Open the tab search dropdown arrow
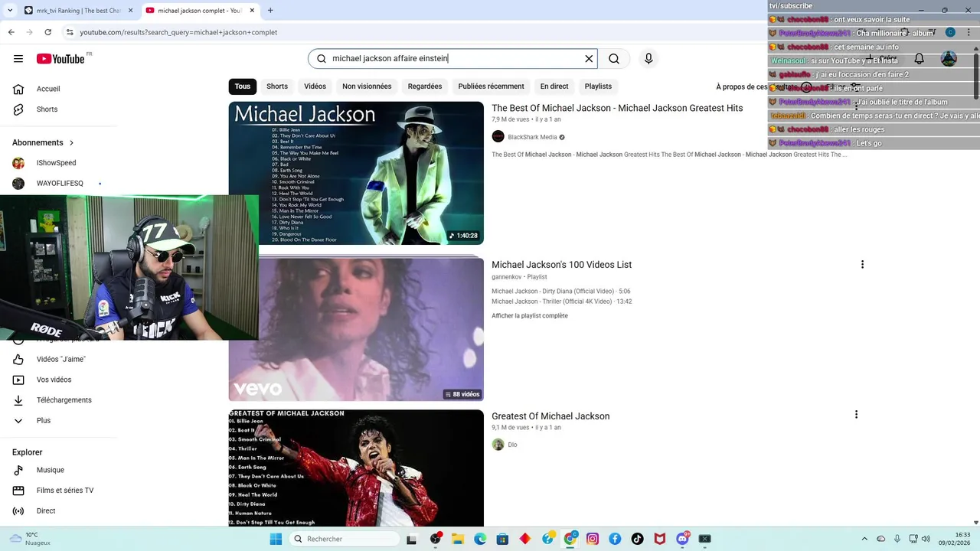The image size is (980, 551). [9, 11]
